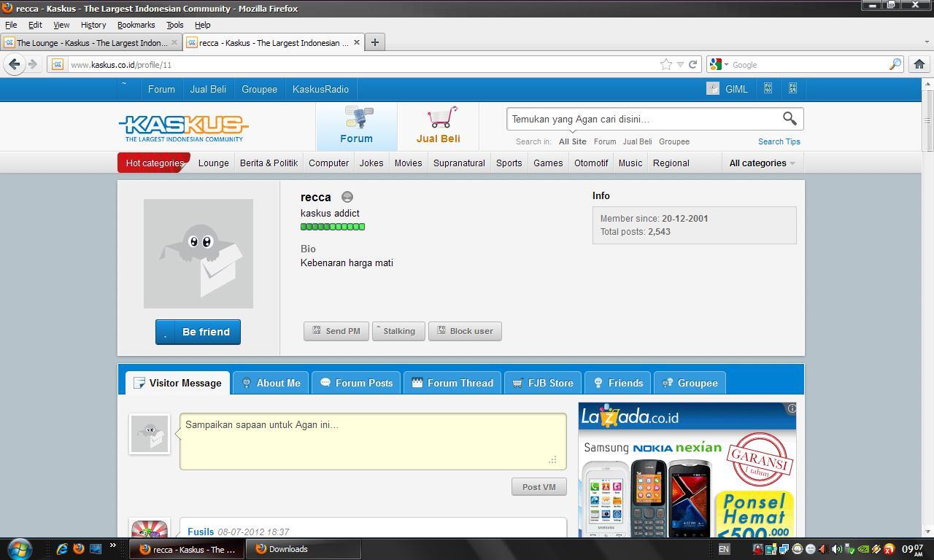Viewport: 934px width, 560px height.
Task: Click the Stalking button
Action: pos(398,331)
